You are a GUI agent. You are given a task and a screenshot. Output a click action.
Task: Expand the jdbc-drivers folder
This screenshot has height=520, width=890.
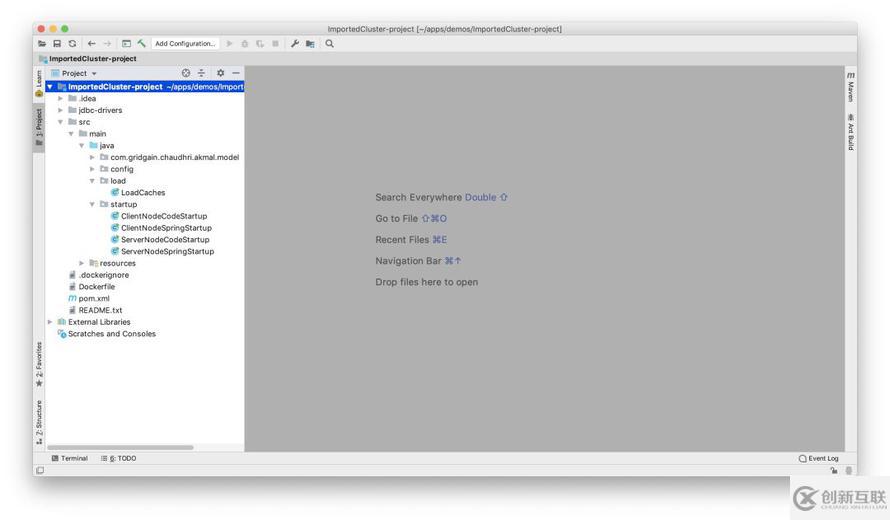tap(60, 110)
